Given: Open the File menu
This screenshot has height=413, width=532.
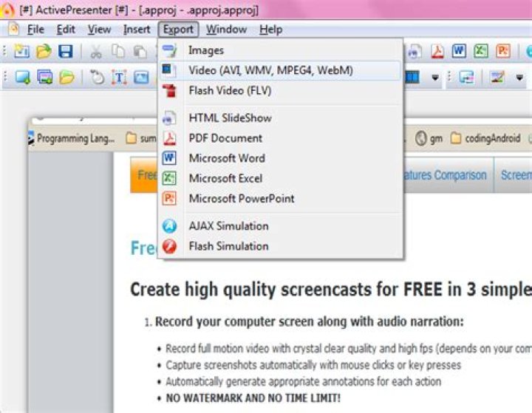Looking at the screenshot, I should [x=35, y=30].
